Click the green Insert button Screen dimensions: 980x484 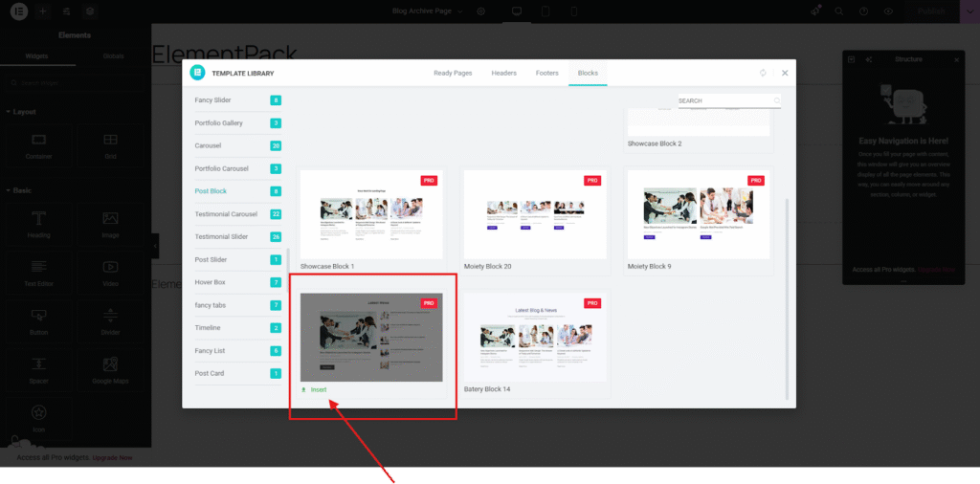[x=314, y=389]
